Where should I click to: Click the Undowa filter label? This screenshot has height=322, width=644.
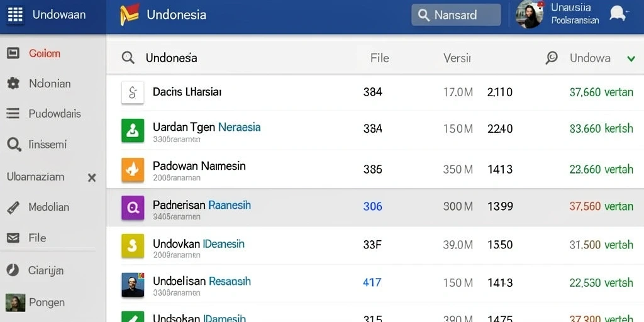(590, 58)
